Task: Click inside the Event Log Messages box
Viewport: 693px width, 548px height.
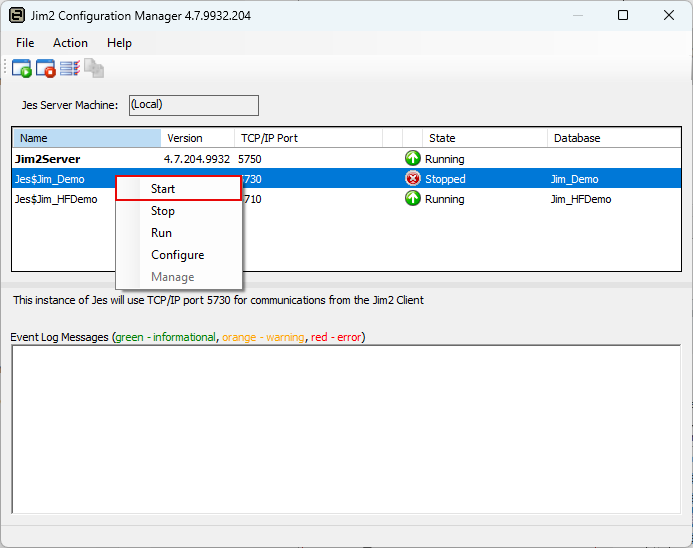Action: click(x=346, y=429)
